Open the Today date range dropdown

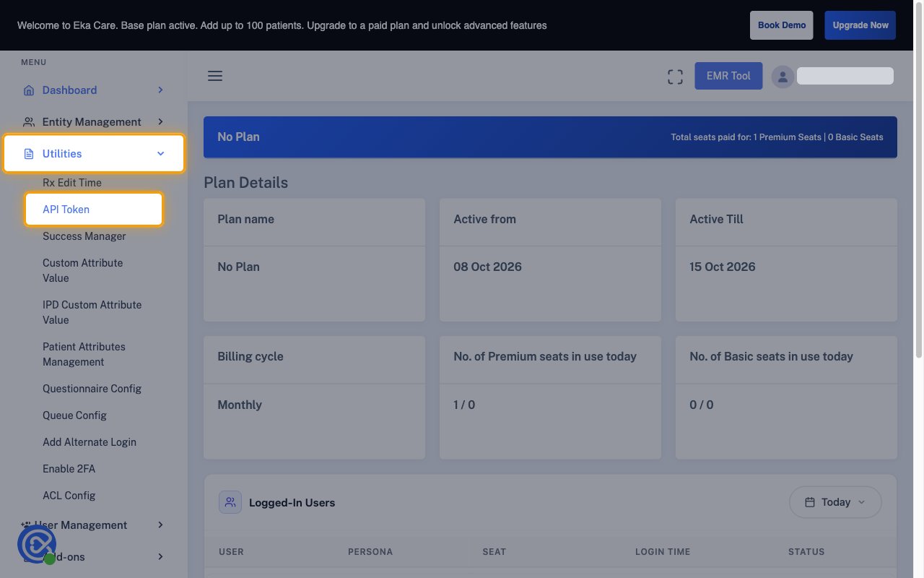[x=835, y=502]
